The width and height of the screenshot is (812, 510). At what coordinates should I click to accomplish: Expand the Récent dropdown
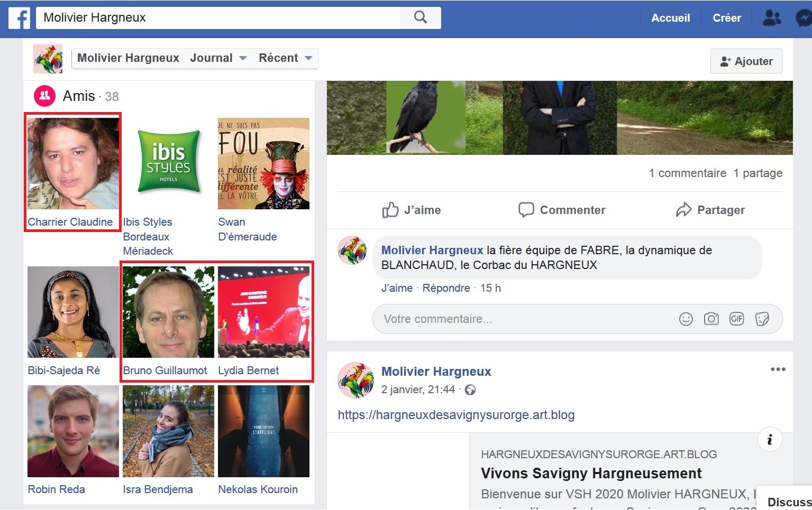285,58
